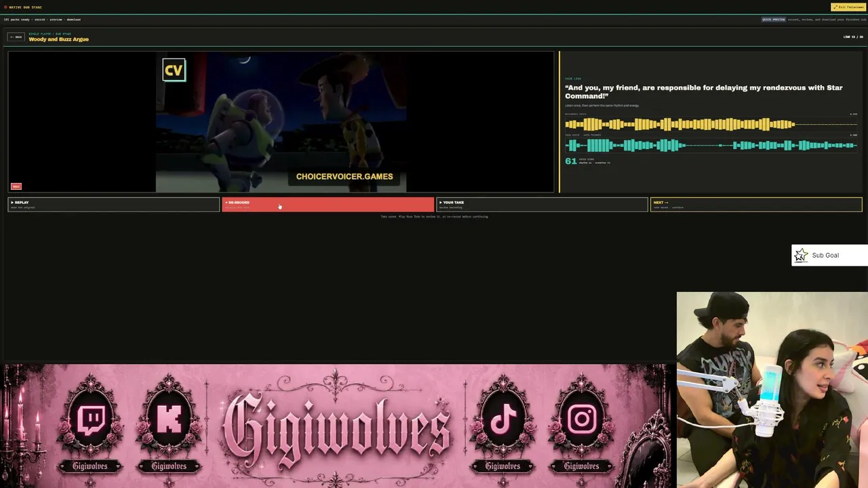Click the "Native Dub Stage" header text
Image resolution: width=868 pixels, height=488 pixels.
pos(25,7)
